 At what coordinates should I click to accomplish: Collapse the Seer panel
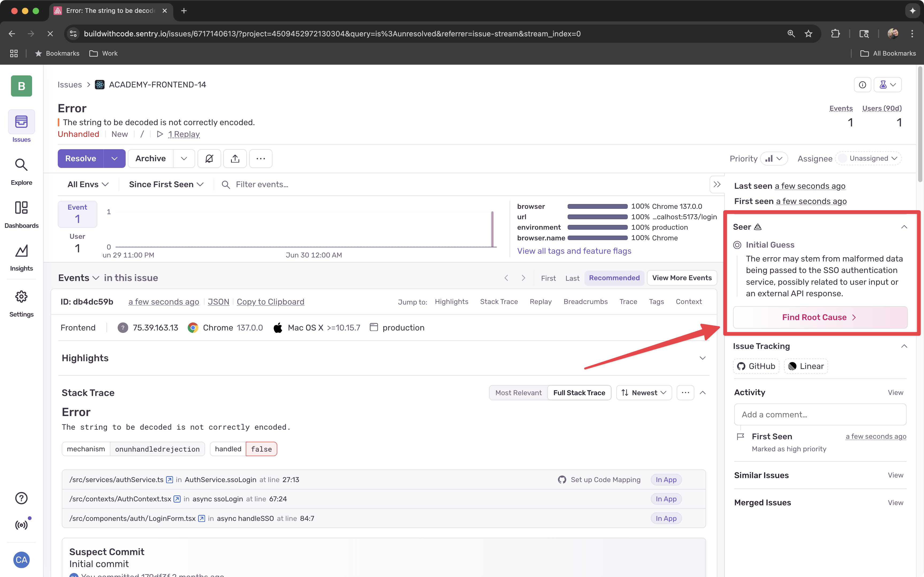904,227
